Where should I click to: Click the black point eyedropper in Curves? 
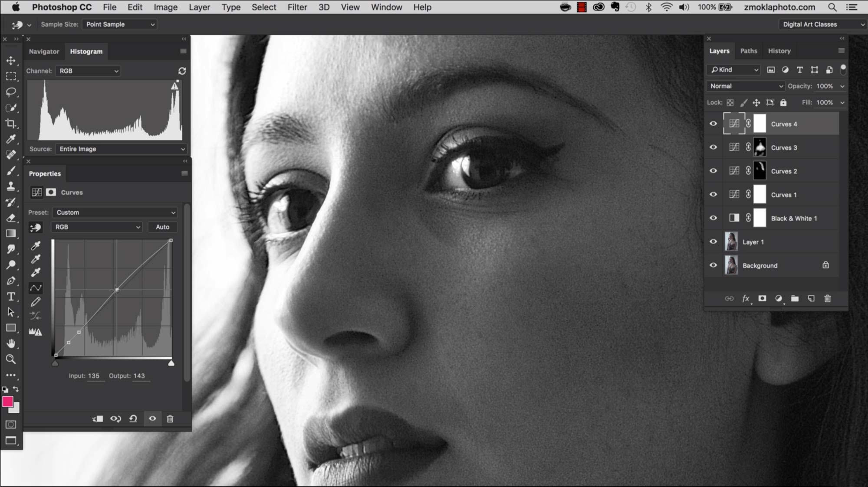point(36,246)
